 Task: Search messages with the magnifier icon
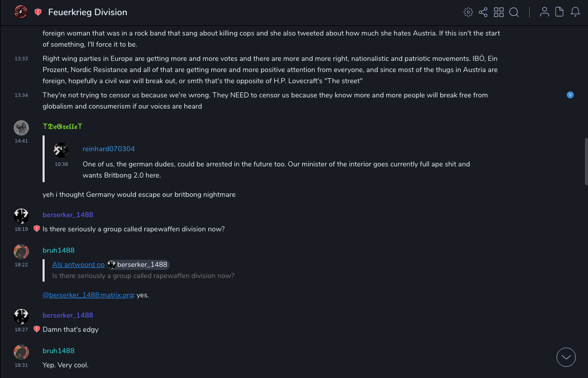pyautogui.click(x=514, y=12)
